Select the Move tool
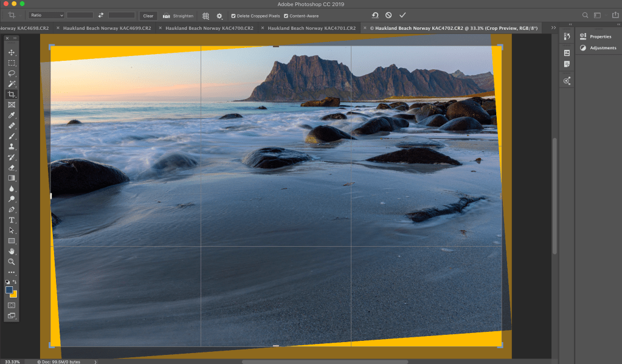The height and width of the screenshot is (364, 622). [x=12, y=53]
